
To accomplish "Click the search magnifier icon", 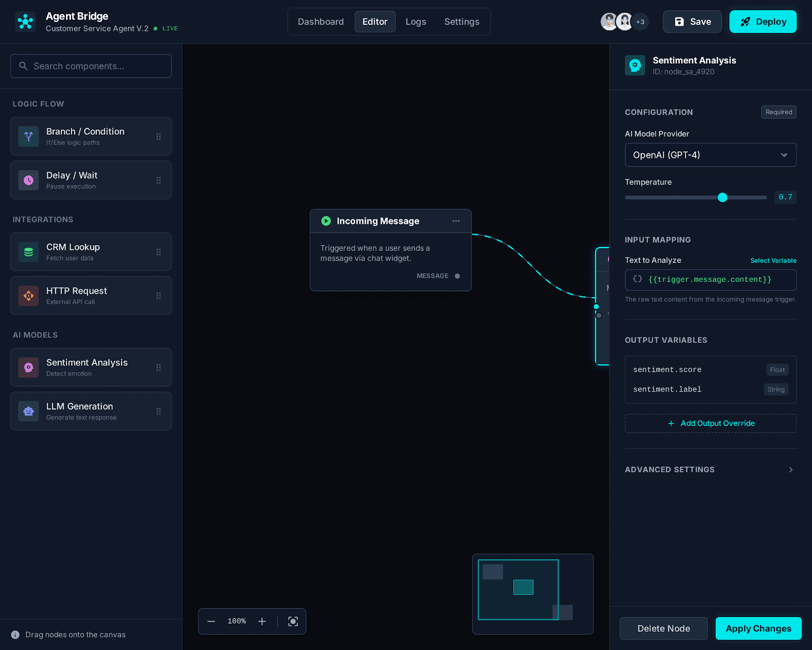I will click(x=23, y=66).
